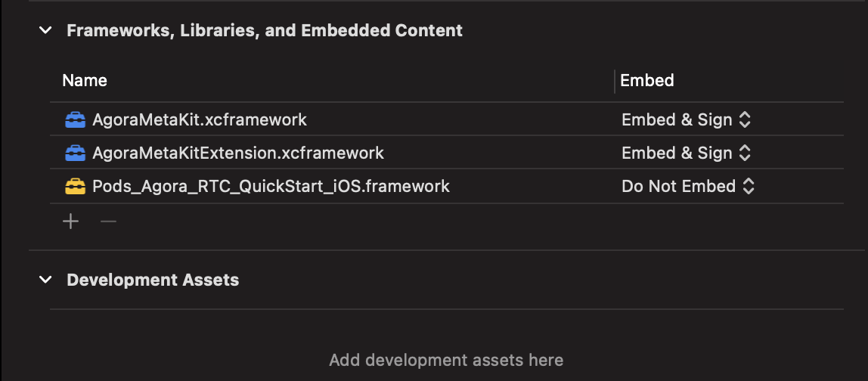868x381 pixels.
Task: Collapse the Frameworks, Libraries, and Embedded Content section
Action: tap(45, 30)
